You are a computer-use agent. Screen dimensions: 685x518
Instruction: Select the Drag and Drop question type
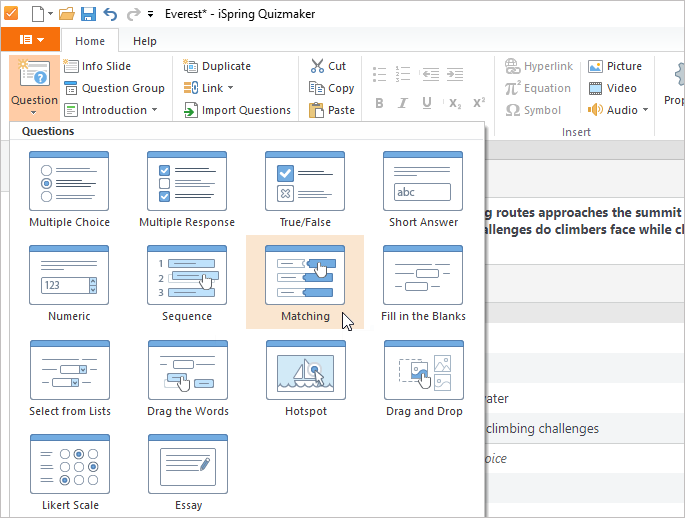pos(423,378)
